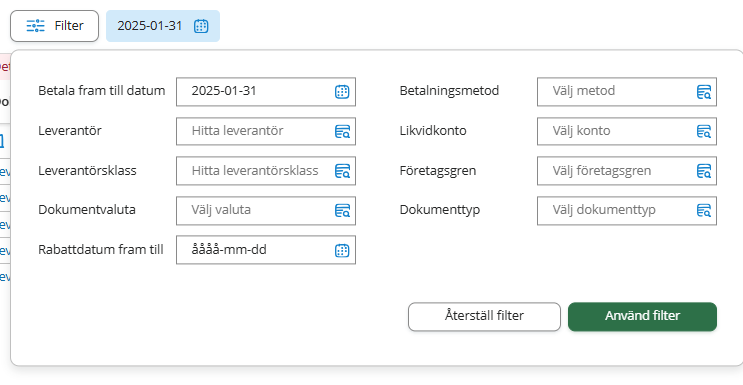Open calendar for Betala fram till datum
This screenshot has width=743, height=385.
(x=342, y=92)
